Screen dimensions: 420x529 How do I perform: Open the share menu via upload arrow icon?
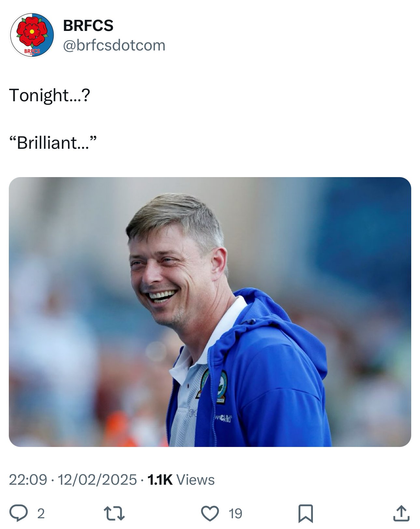point(401,513)
